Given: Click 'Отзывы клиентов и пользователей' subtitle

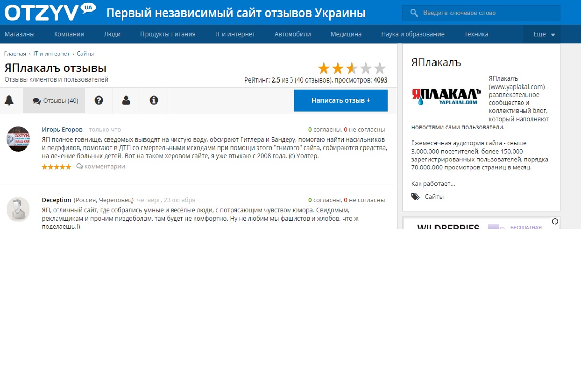Looking at the screenshot, I should pos(57,80).
